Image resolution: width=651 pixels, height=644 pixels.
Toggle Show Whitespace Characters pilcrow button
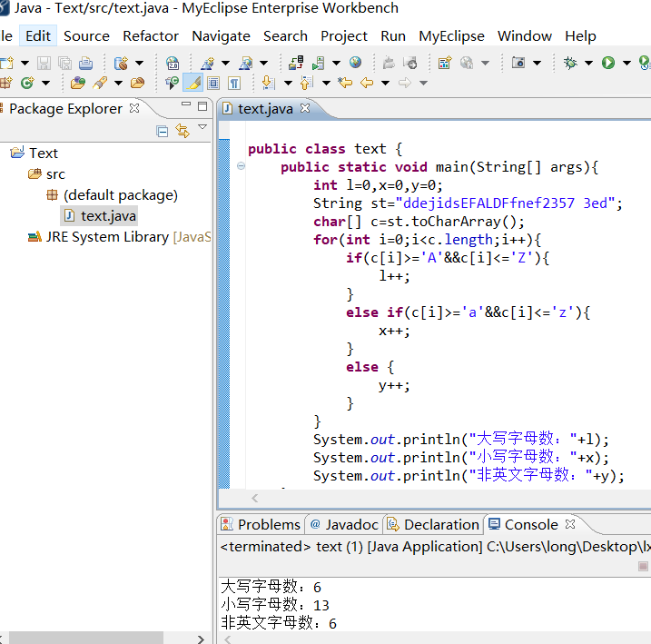(x=234, y=83)
